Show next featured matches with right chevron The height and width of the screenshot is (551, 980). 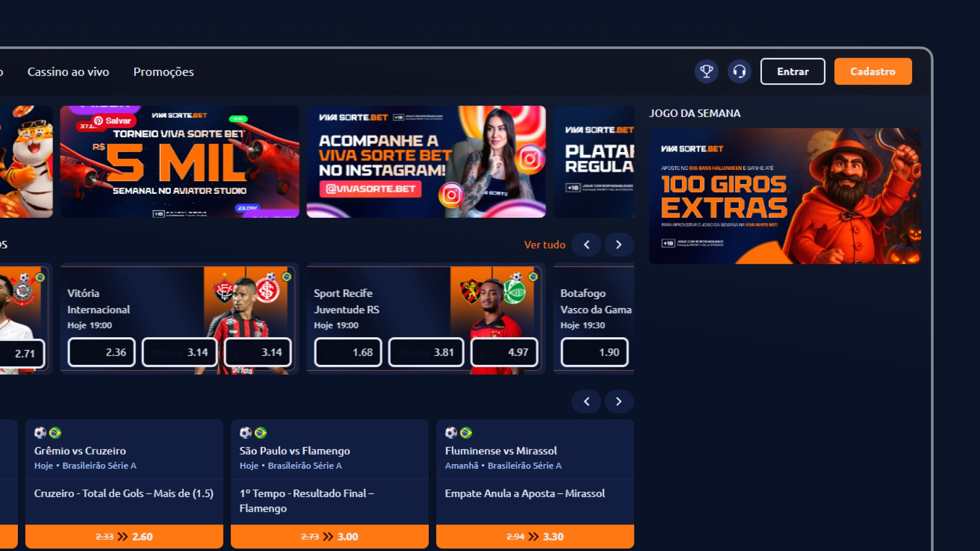[619, 245]
